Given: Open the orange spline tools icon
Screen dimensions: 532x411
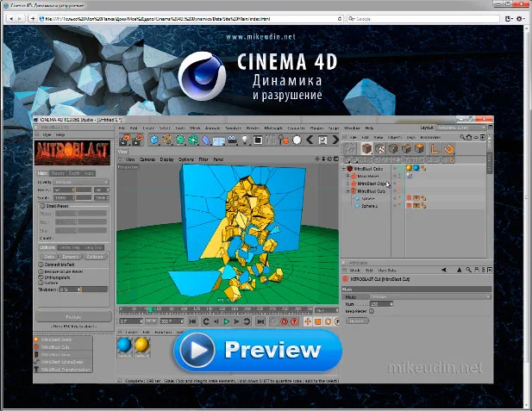Looking at the screenshot, I should [x=167, y=140].
